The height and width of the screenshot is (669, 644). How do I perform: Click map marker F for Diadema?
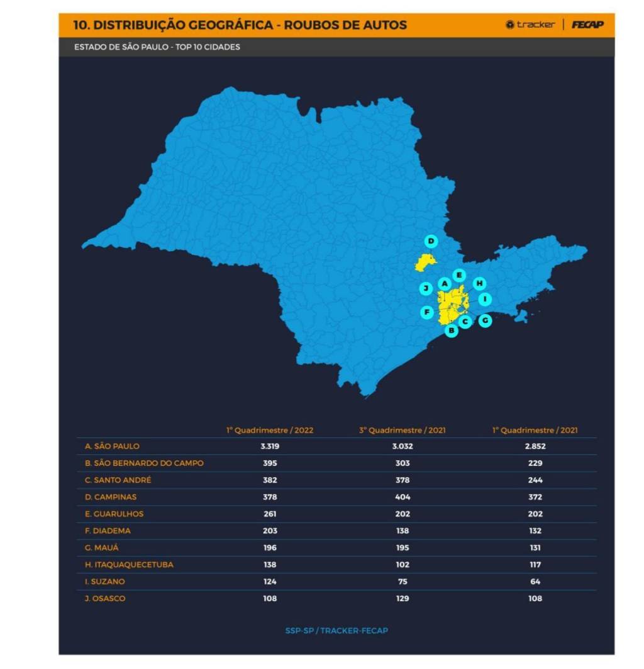[427, 312]
